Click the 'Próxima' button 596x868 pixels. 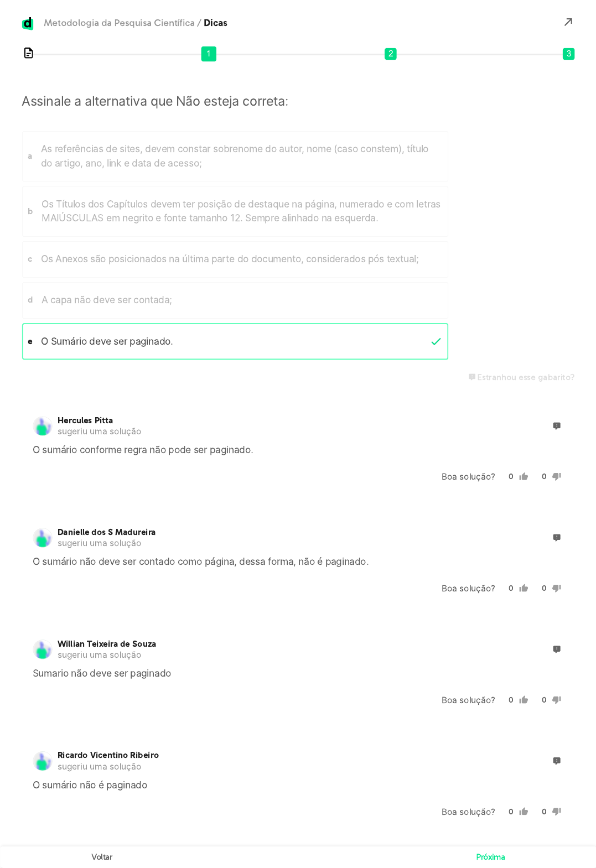(x=490, y=857)
